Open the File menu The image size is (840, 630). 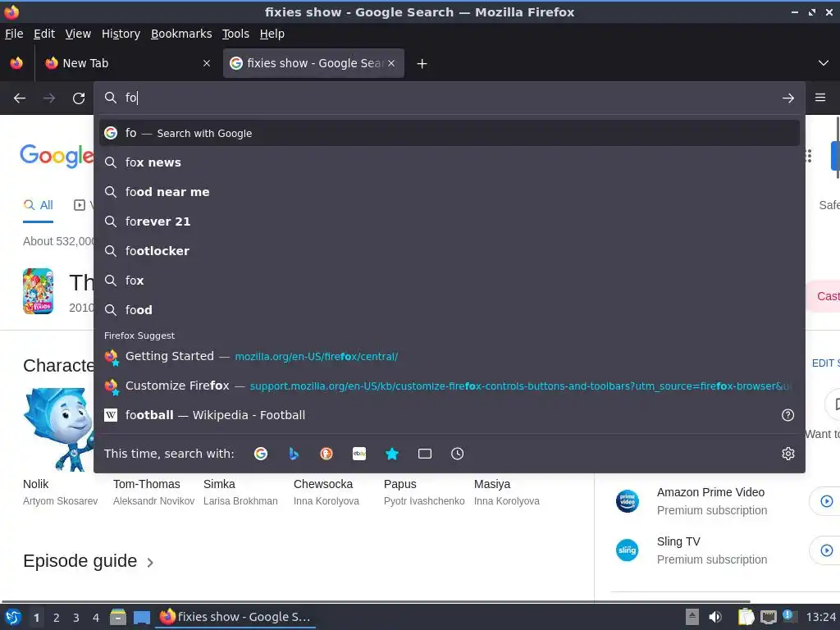click(14, 34)
